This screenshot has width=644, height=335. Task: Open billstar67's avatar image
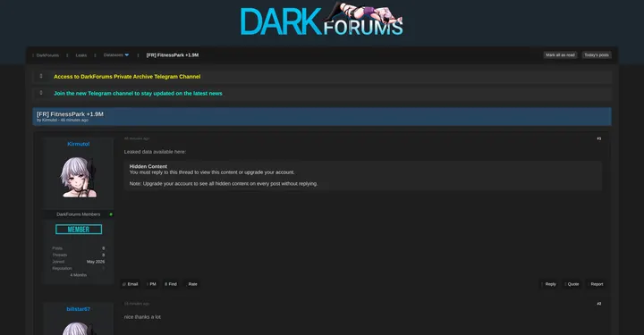(79, 329)
